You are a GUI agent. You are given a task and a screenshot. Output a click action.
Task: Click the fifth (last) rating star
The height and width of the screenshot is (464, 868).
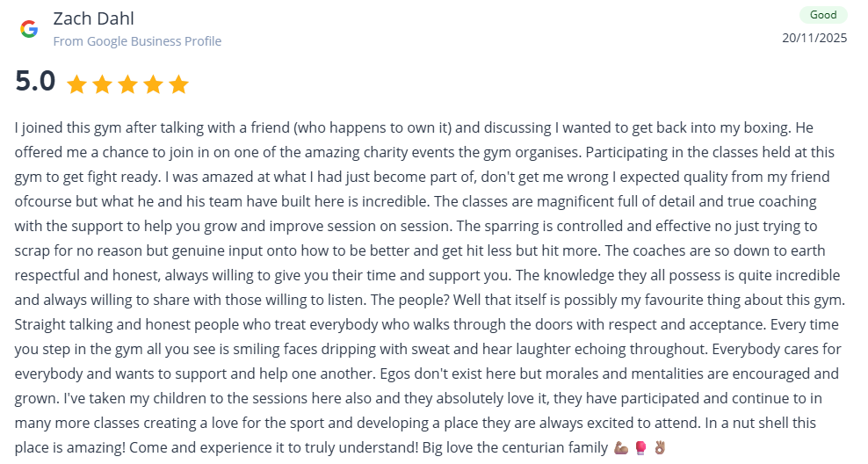(178, 84)
